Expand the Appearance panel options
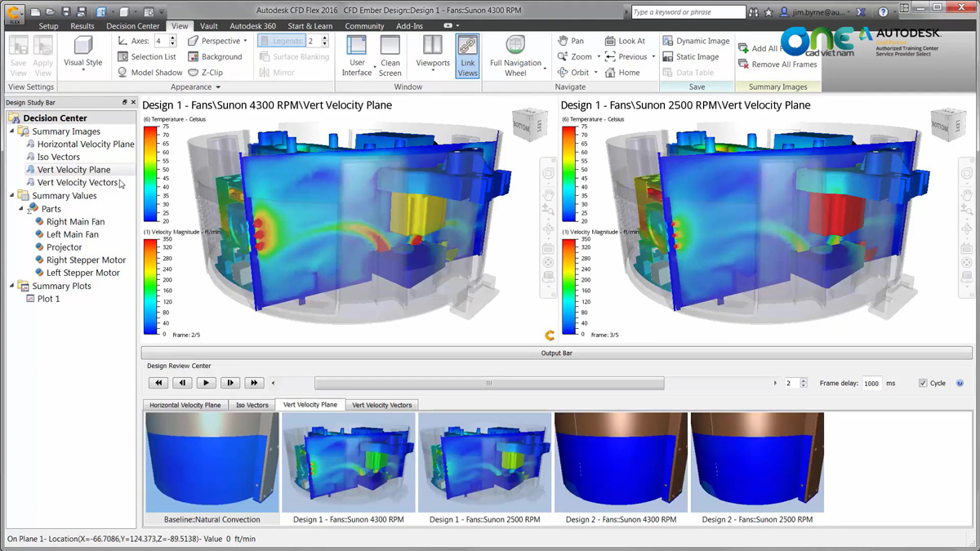 195,87
